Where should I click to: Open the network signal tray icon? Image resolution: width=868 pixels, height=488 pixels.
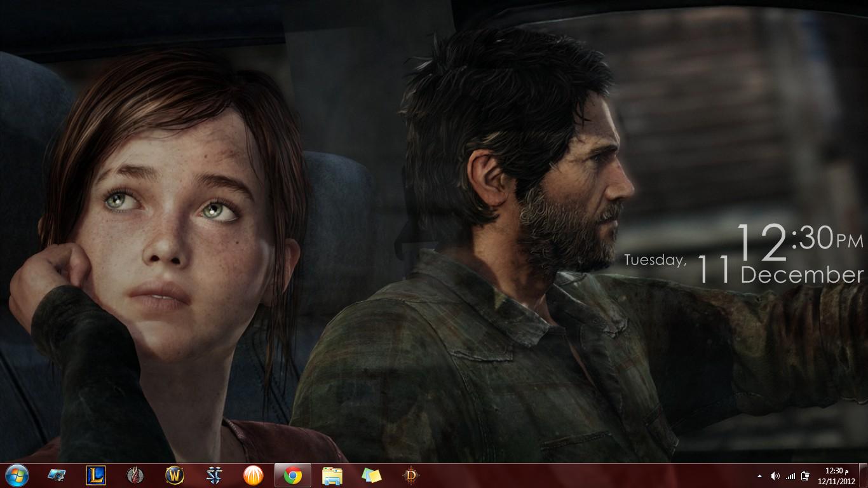click(x=790, y=476)
